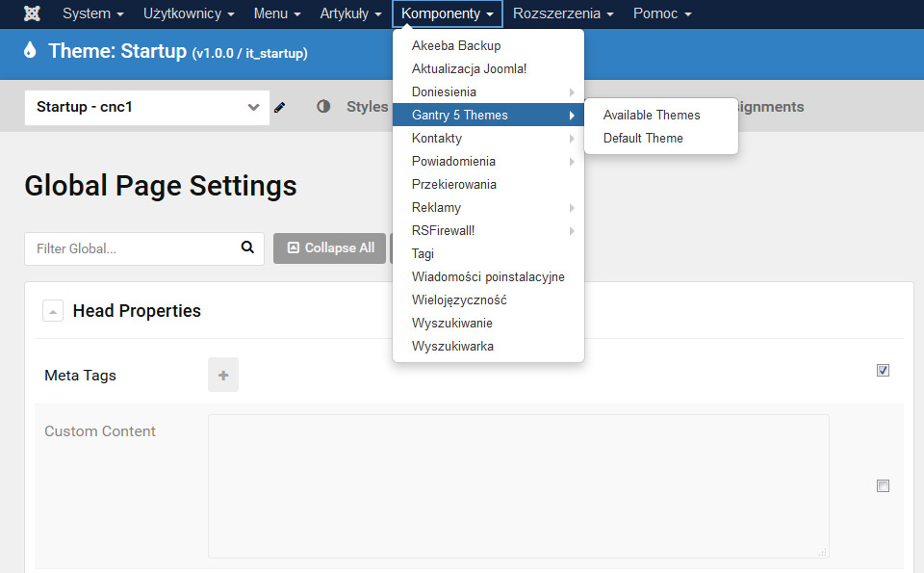
Task: Select Aktualizacja Joomla! menu entry
Action: coord(488,69)
